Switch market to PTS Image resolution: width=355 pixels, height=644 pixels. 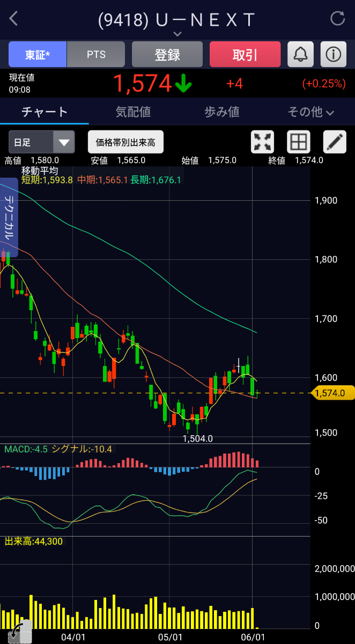(96, 54)
